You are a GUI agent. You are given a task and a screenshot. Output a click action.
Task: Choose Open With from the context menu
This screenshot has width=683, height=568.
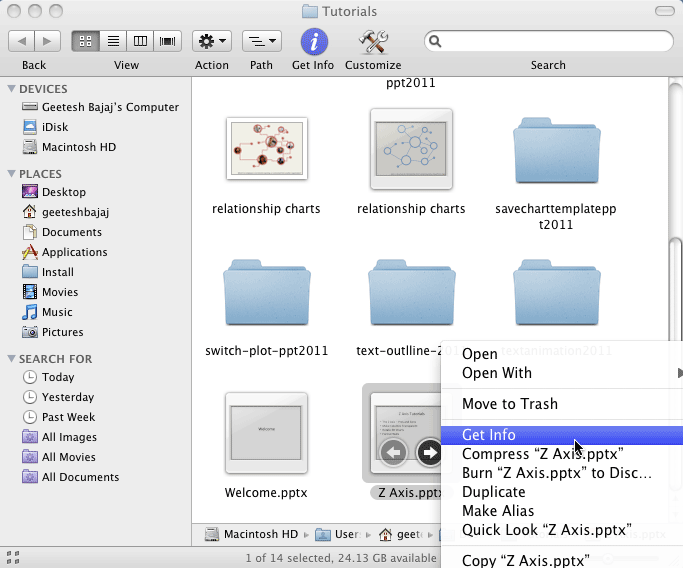562,373
